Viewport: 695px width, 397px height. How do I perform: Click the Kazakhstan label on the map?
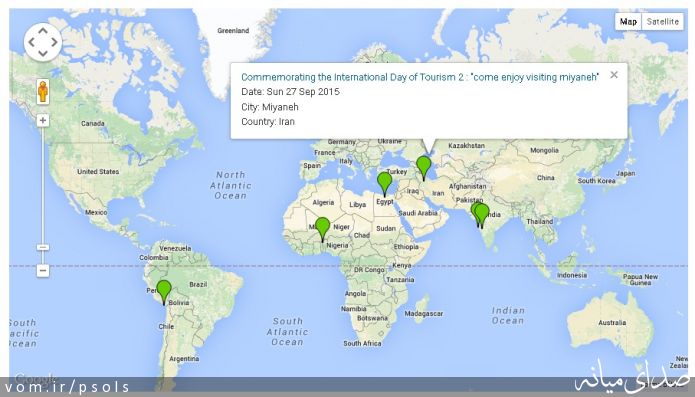pyautogui.click(x=466, y=145)
